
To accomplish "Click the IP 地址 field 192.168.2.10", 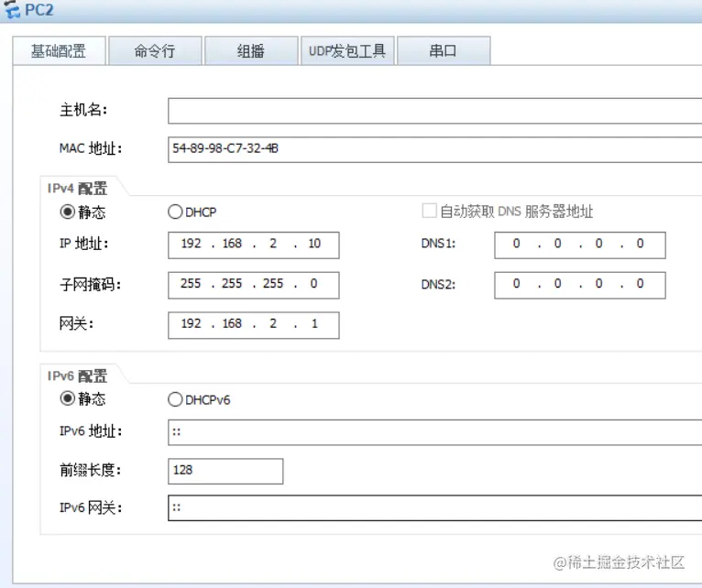I will [x=254, y=245].
